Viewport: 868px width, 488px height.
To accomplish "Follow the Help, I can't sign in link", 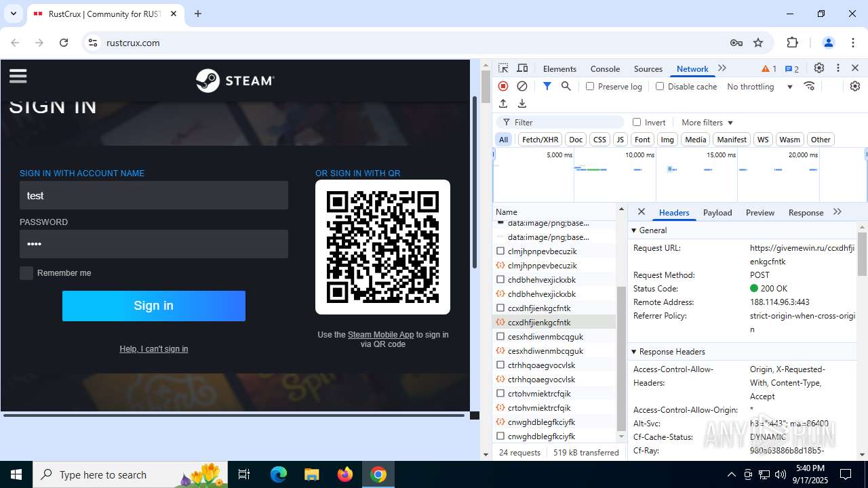I will point(154,349).
